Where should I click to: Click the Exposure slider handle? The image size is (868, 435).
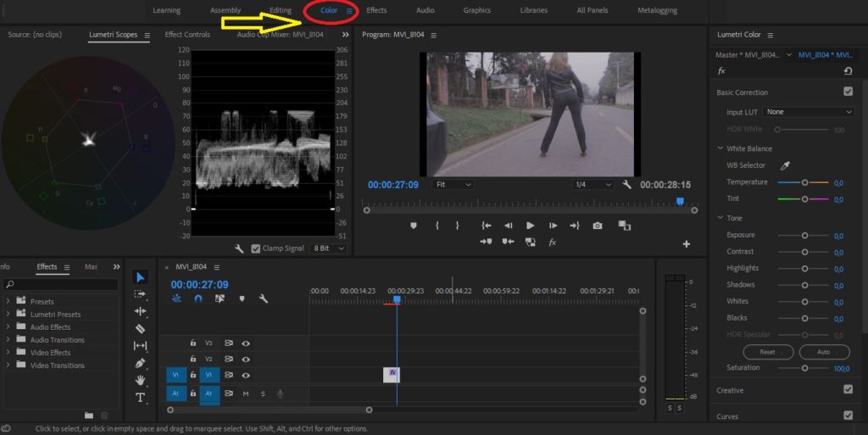point(804,235)
